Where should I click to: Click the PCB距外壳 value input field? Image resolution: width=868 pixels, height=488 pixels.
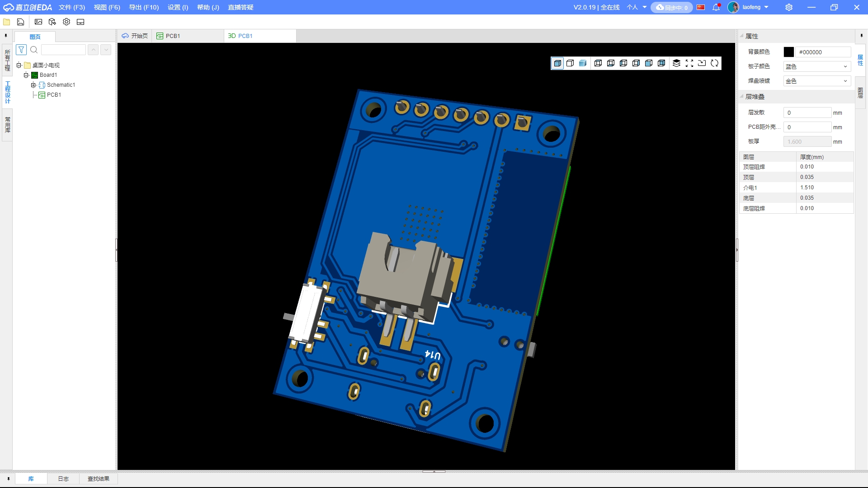click(x=807, y=127)
